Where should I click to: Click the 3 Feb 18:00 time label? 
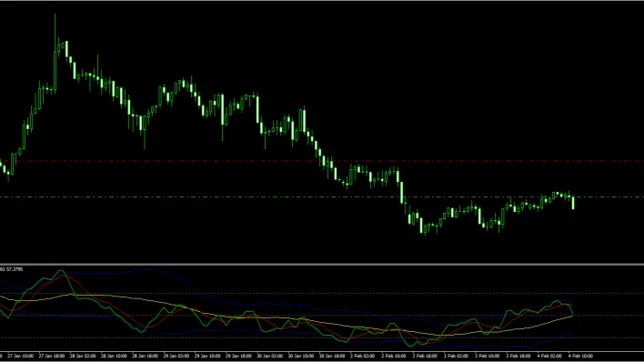point(518,356)
